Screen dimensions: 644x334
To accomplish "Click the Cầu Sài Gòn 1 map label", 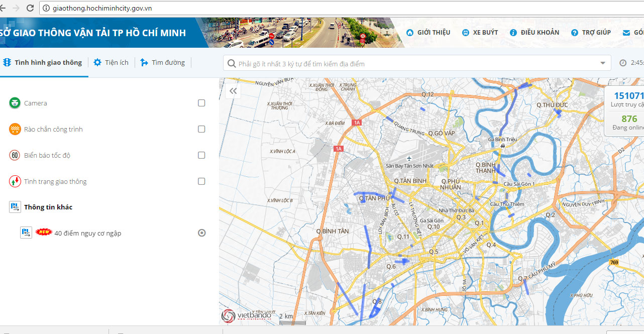I will (519, 184).
